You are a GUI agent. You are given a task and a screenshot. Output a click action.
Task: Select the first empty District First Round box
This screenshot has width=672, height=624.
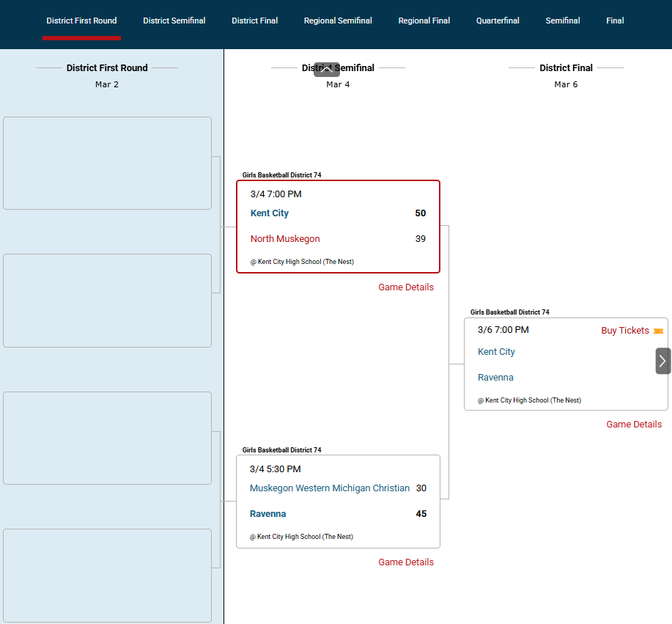point(107,163)
